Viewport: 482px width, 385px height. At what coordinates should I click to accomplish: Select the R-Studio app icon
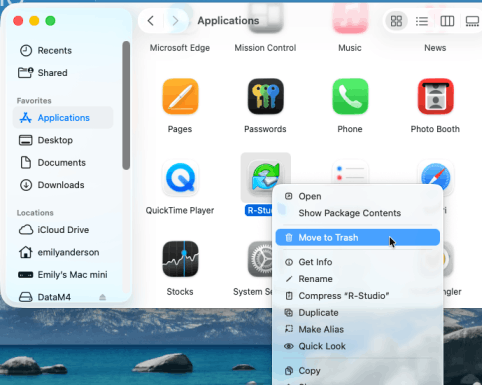[x=266, y=177]
